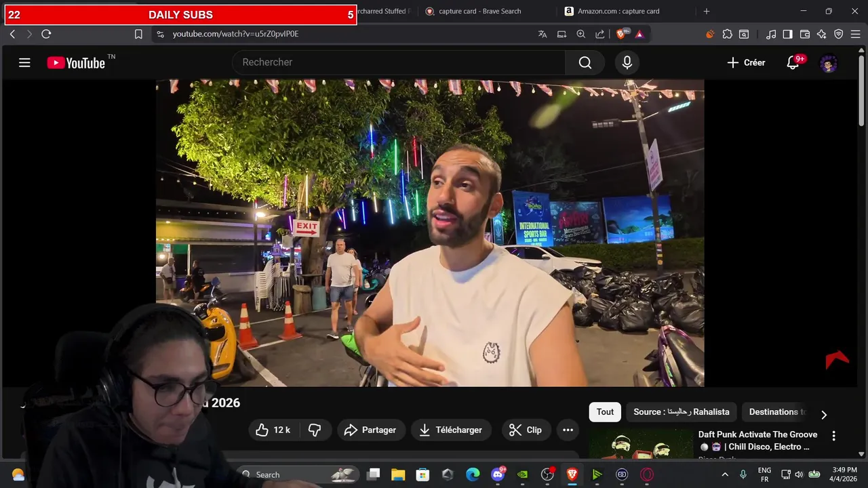Open the Brave VPN shield icon

click(x=839, y=34)
